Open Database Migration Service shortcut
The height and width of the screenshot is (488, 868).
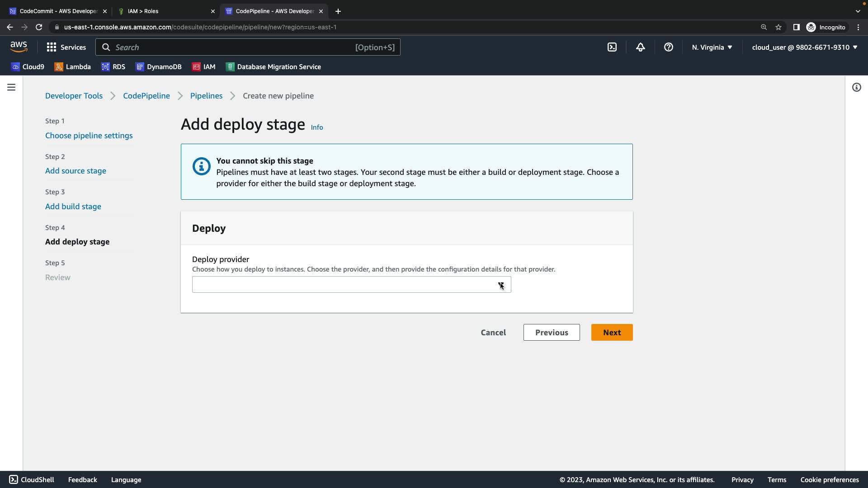tap(274, 66)
